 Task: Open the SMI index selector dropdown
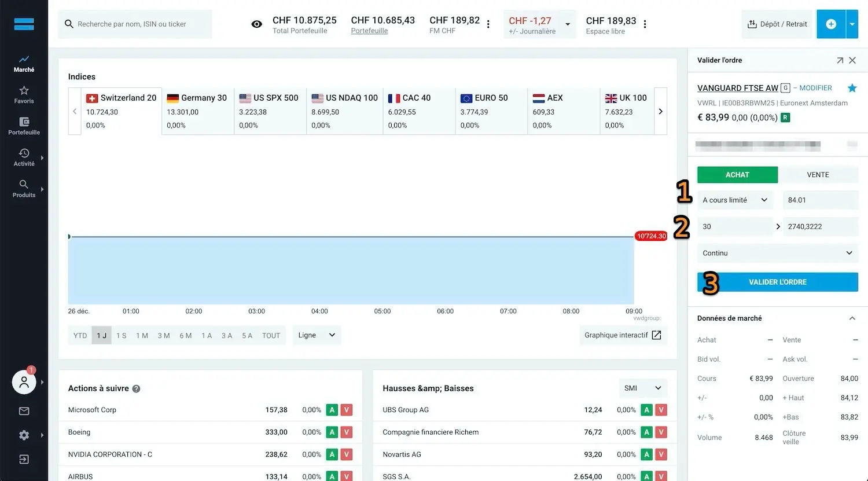point(642,388)
